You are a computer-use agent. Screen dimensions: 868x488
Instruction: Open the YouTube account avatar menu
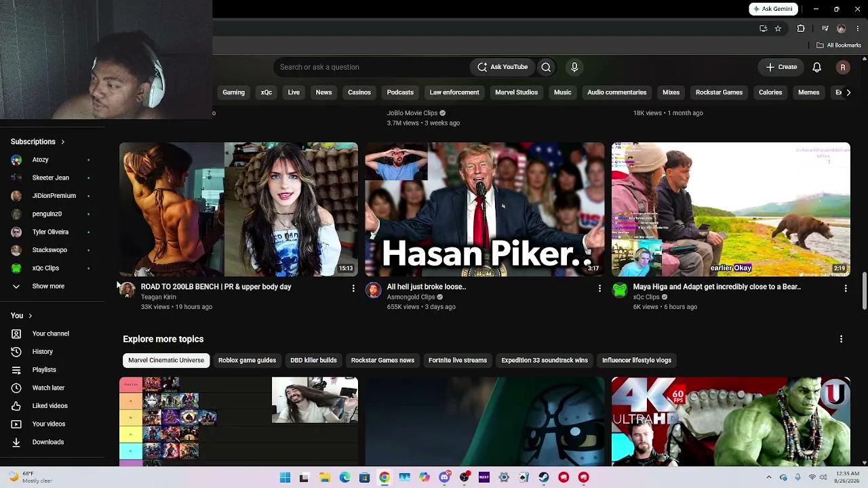click(x=843, y=67)
